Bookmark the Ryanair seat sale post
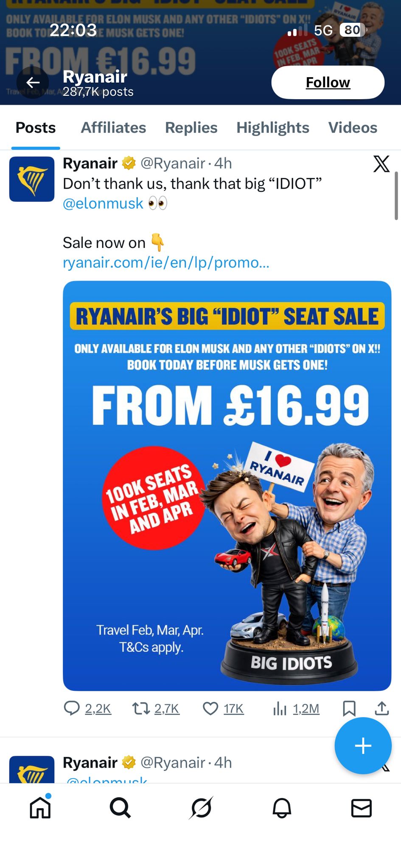 click(x=349, y=708)
